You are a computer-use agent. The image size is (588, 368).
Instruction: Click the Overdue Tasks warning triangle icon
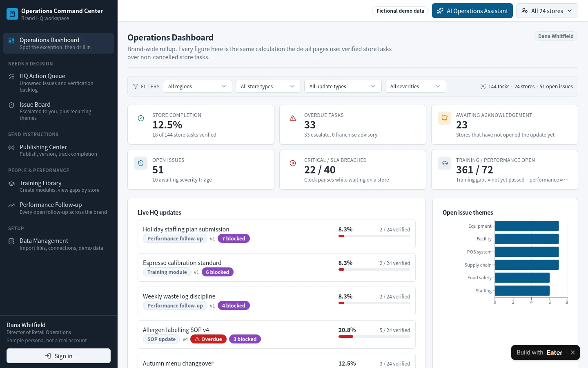click(x=293, y=118)
